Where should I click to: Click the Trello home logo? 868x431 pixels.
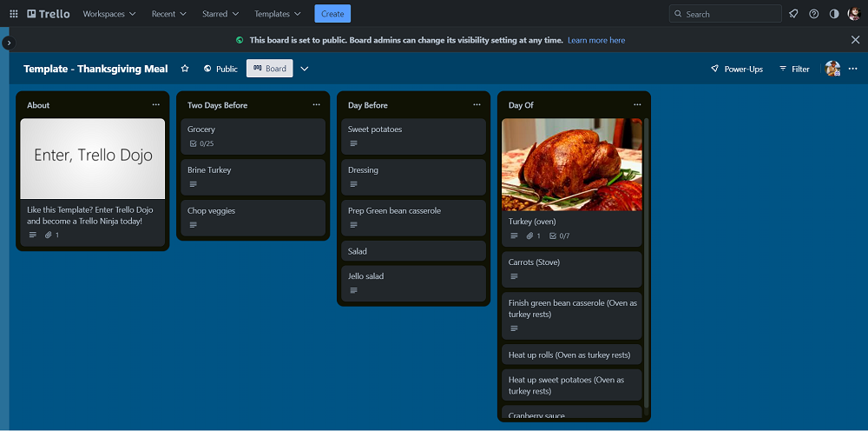(x=49, y=14)
